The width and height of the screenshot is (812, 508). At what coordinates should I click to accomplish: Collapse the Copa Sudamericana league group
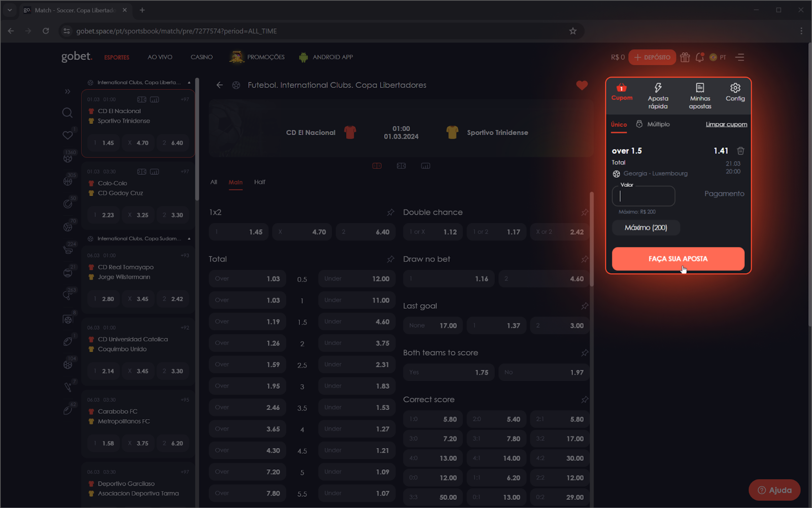click(x=189, y=239)
